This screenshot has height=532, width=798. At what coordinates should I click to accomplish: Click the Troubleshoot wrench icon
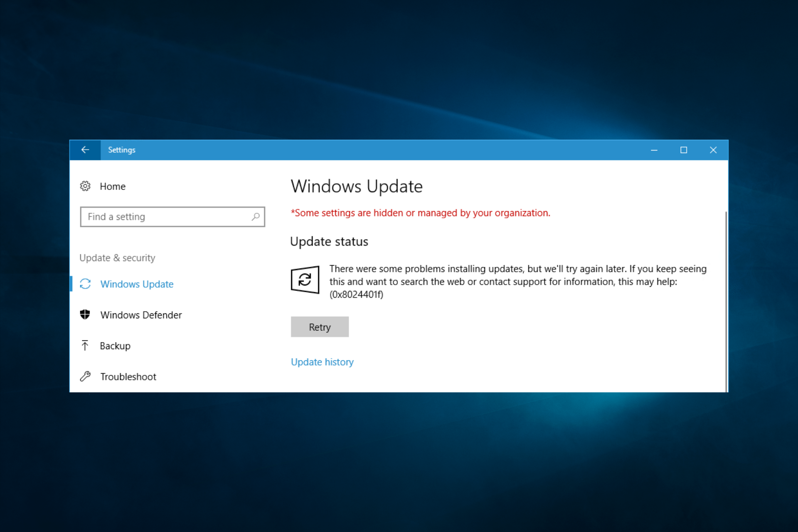point(85,377)
